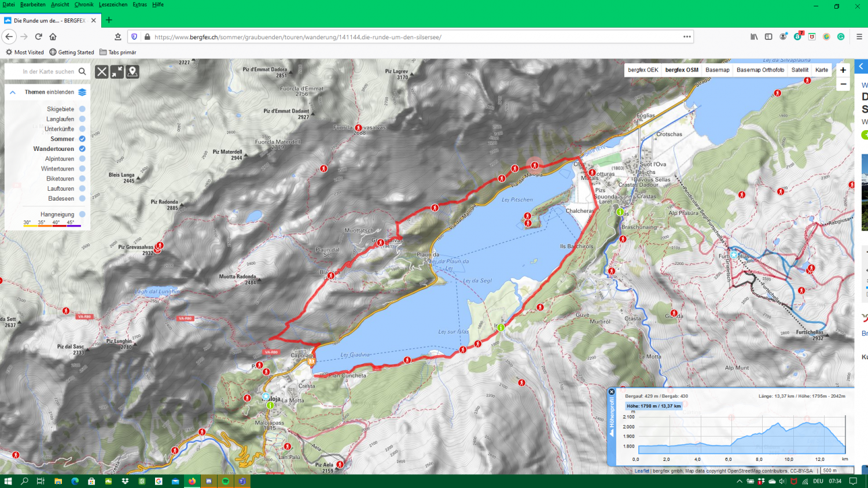868x488 pixels.
Task: Enable the Skigebiete layer
Action: point(82,109)
